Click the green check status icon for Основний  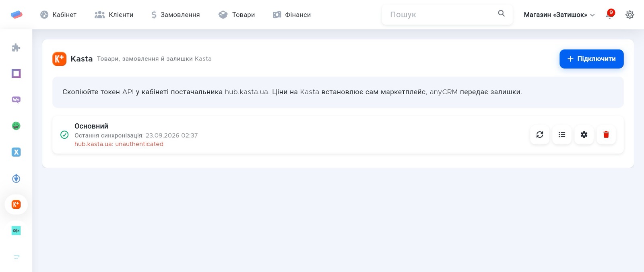click(64, 135)
